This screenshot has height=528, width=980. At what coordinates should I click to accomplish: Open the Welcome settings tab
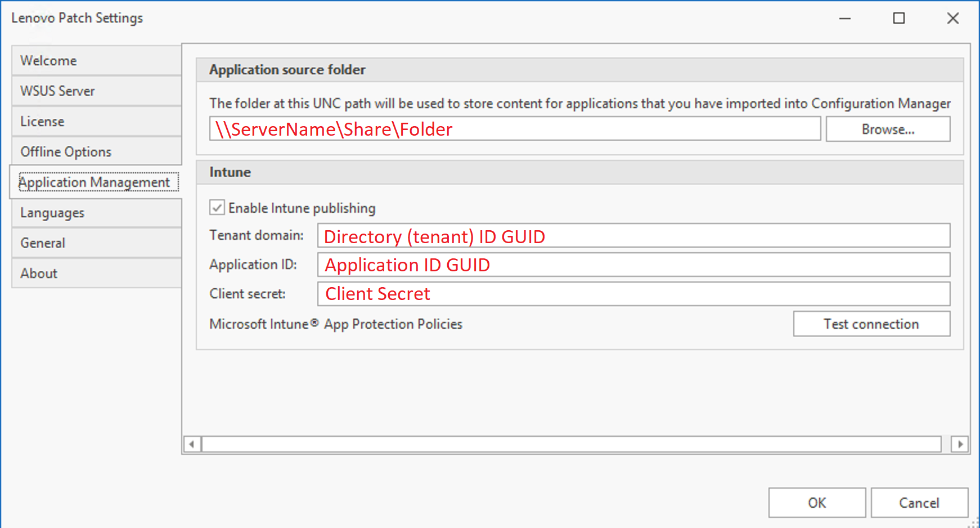[x=96, y=61]
